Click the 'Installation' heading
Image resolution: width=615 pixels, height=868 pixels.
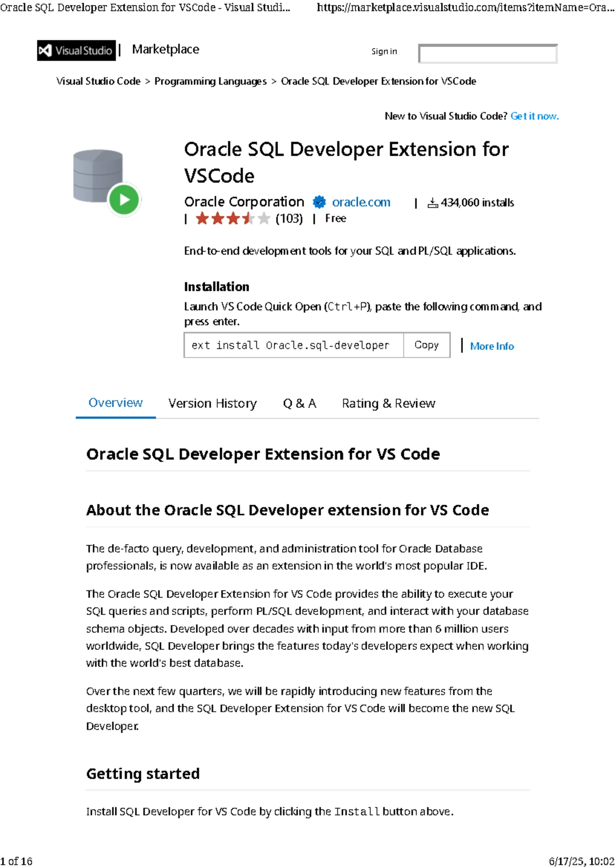(217, 287)
